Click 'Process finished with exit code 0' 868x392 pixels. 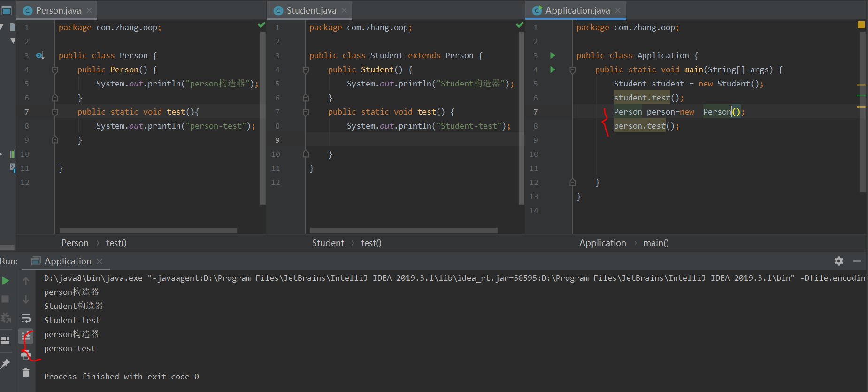(x=122, y=377)
